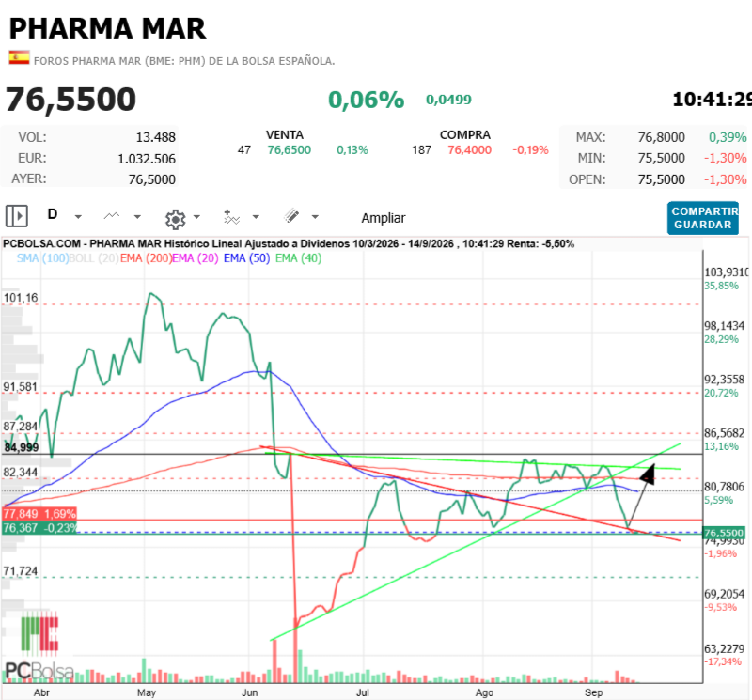This screenshot has width=752, height=700.
Task: Click the Jul label on time axis
Action: [363, 692]
